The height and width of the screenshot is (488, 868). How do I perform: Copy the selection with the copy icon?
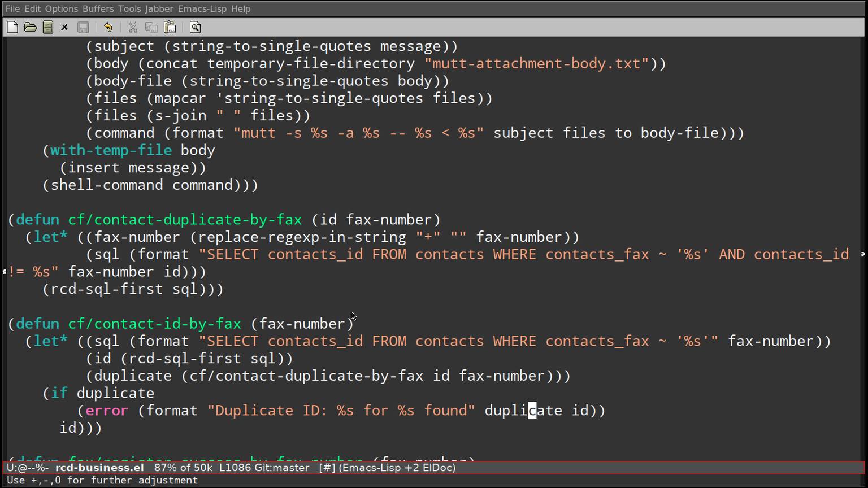151,27
